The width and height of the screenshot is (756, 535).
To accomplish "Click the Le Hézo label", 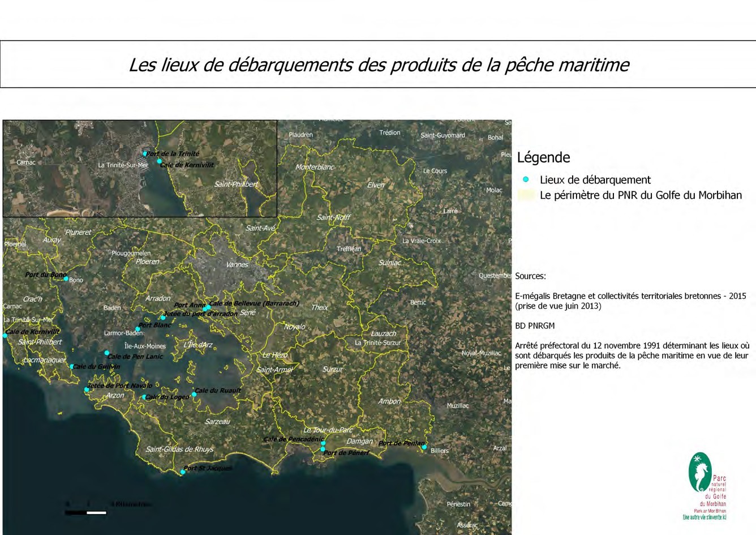I will point(275,355).
